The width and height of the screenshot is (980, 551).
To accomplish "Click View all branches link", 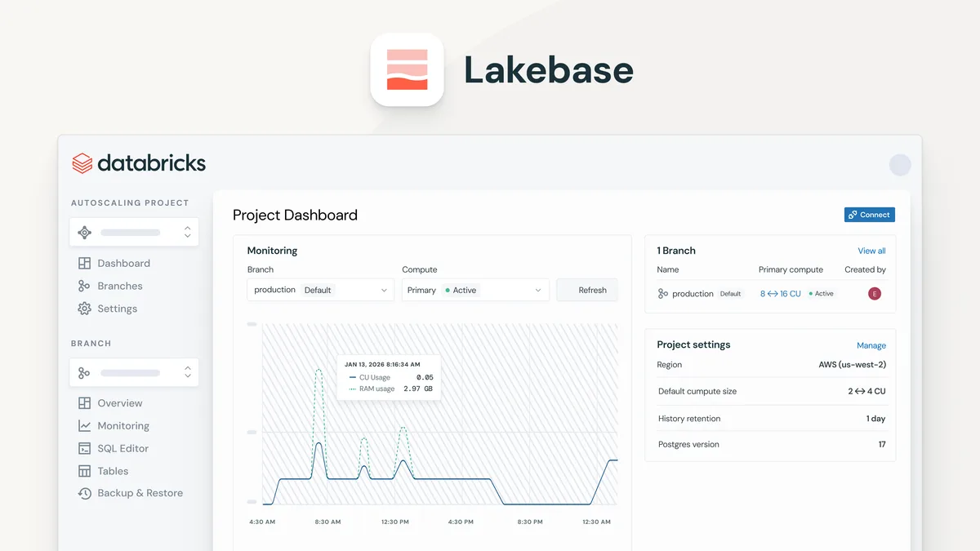I will pyautogui.click(x=871, y=251).
